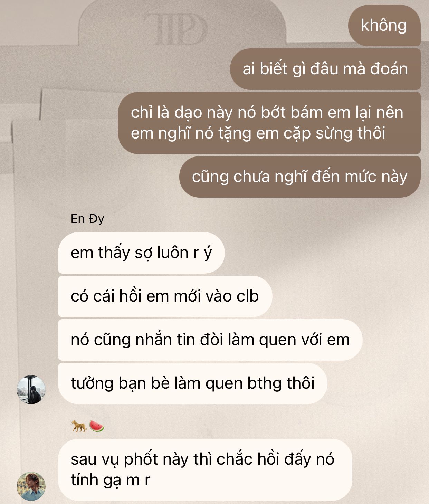Screen dimensions: 429x504
Task: Select the 'nó cũng nhắn tin đòi làm quen' message
Action: pos(210,340)
